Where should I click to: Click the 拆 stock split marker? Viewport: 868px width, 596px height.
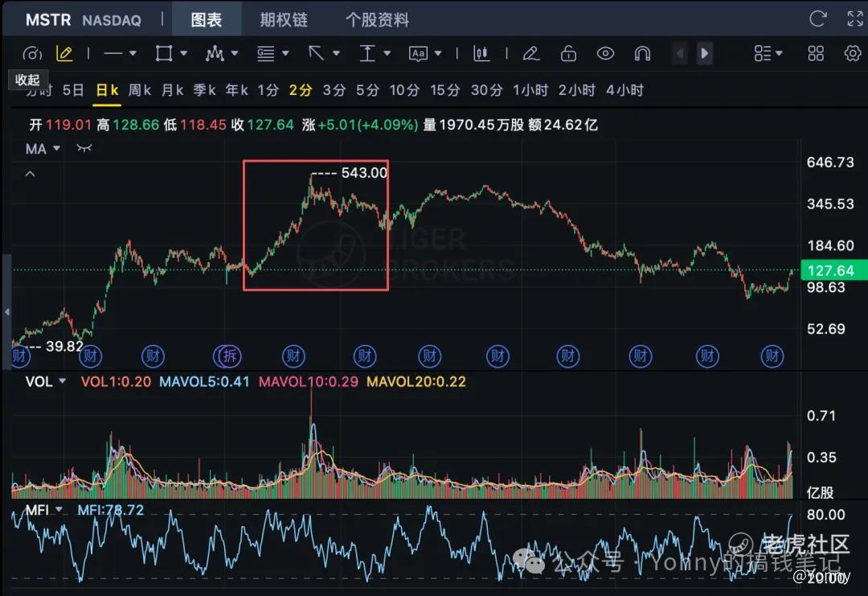(x=229, y=356)
